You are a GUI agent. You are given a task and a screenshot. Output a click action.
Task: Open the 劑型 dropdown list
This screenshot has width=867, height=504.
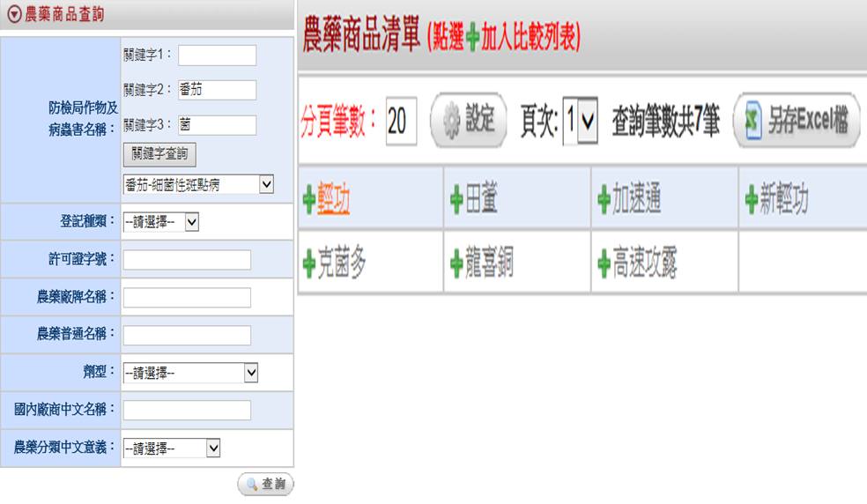click(x=190, y=373)
